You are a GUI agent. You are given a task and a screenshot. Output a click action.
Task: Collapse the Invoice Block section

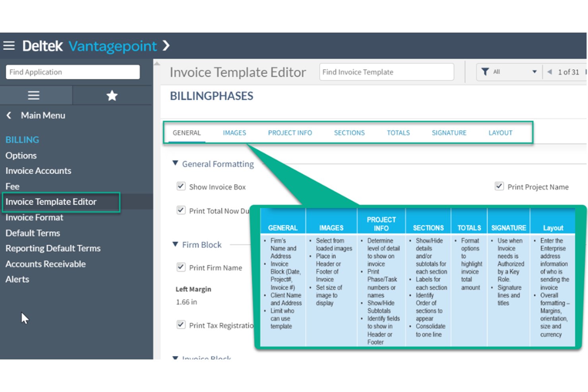tap(175, 357)
